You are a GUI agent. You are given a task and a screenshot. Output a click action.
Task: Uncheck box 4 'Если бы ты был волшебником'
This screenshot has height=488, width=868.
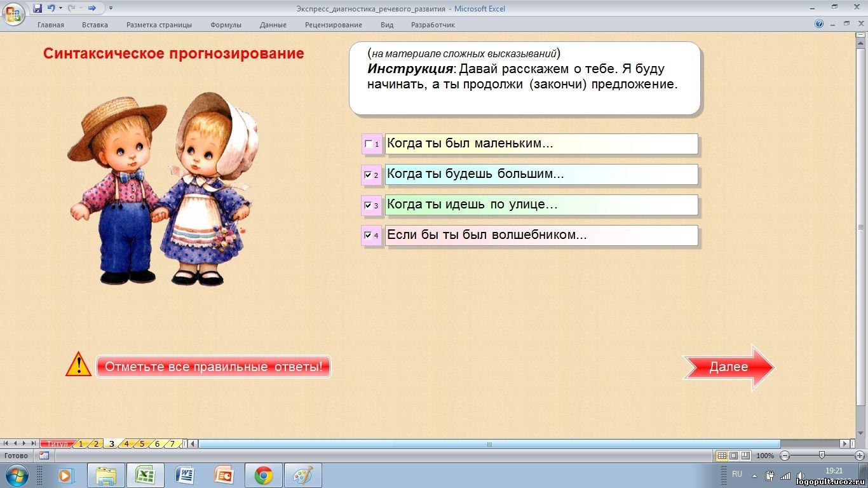368,235
